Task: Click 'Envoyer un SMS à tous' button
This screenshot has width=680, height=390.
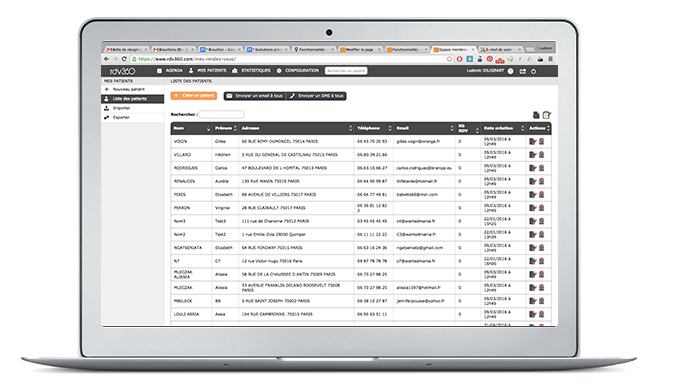Action: tap(316, 96)
